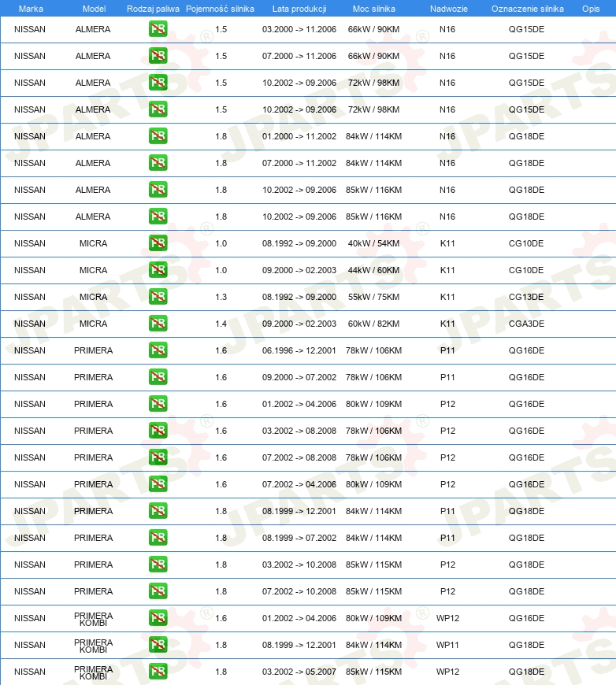Select the date 03.2000 -> 11.2006

point(299,29)
